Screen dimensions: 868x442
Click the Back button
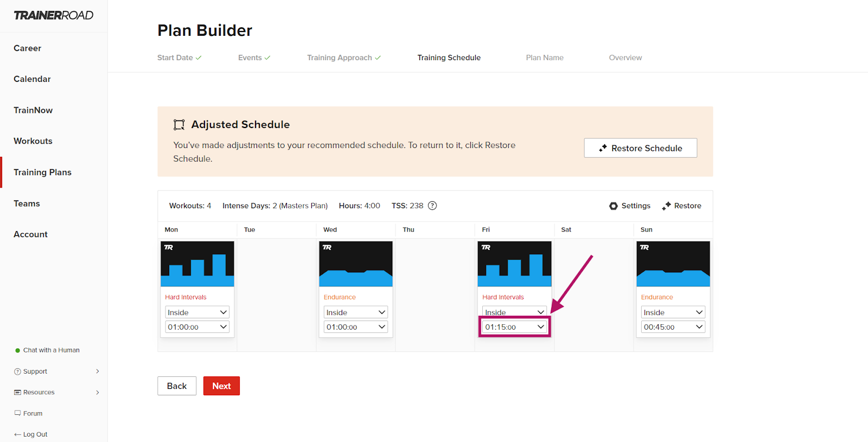coord(177,386)
